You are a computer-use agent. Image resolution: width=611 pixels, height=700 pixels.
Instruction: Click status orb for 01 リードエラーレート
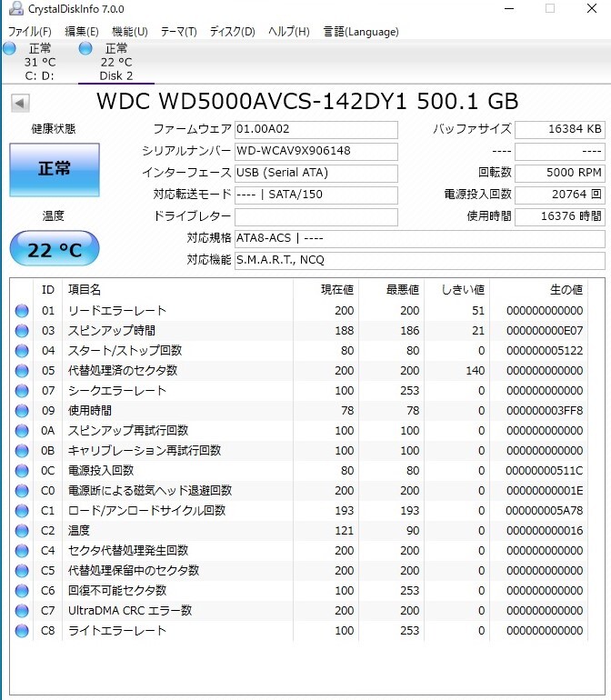coord(22,311)
